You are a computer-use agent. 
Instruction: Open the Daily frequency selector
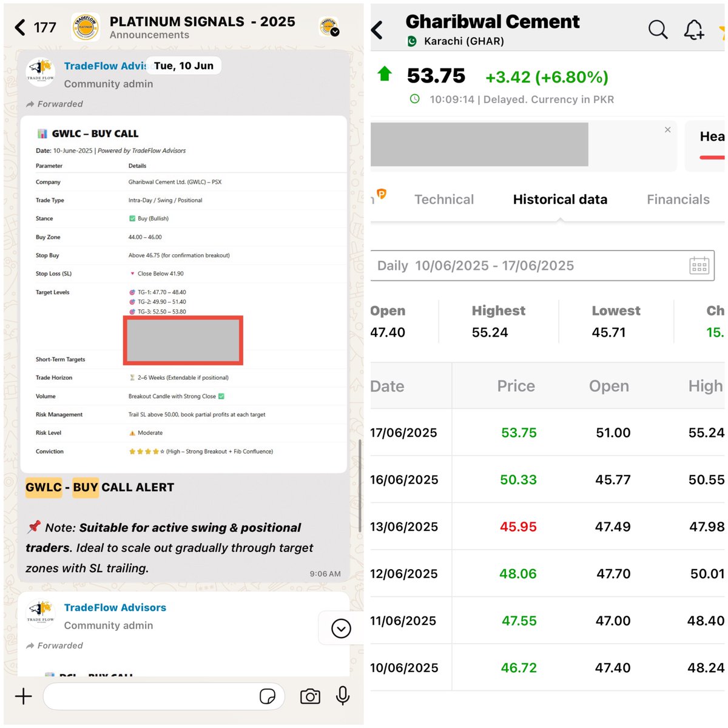[393, 265]
